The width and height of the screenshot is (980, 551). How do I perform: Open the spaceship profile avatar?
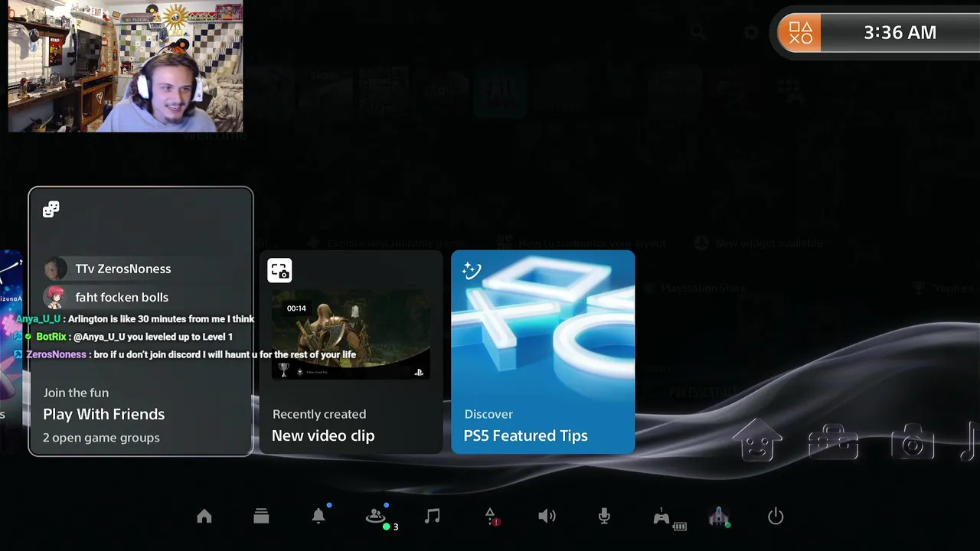click(x=718, y=517)
